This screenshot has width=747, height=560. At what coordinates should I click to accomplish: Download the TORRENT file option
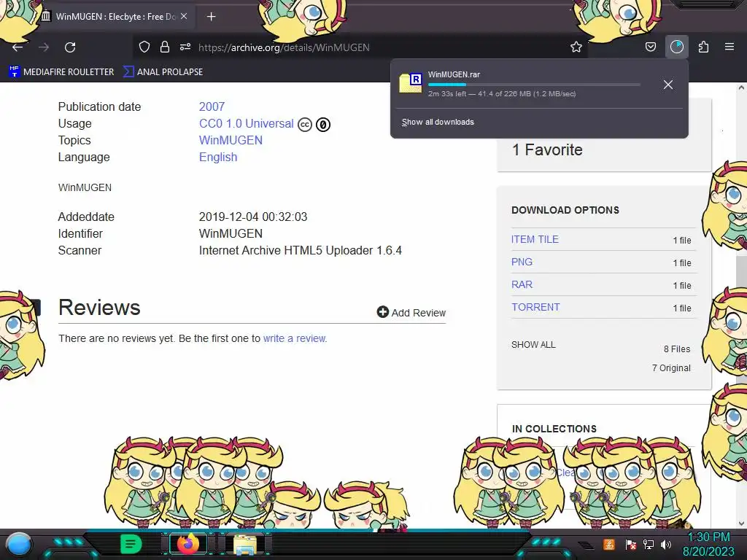pyautogui.click(x=535, y=307)
